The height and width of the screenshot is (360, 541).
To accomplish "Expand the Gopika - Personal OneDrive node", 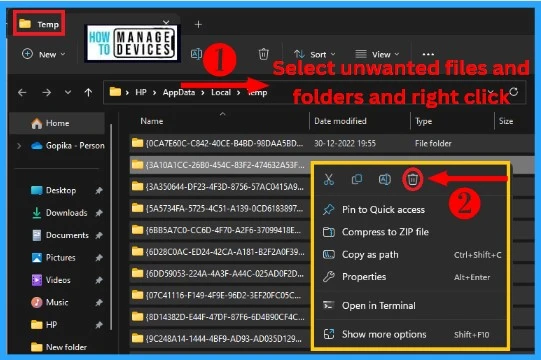I will (x=19, y=146).
